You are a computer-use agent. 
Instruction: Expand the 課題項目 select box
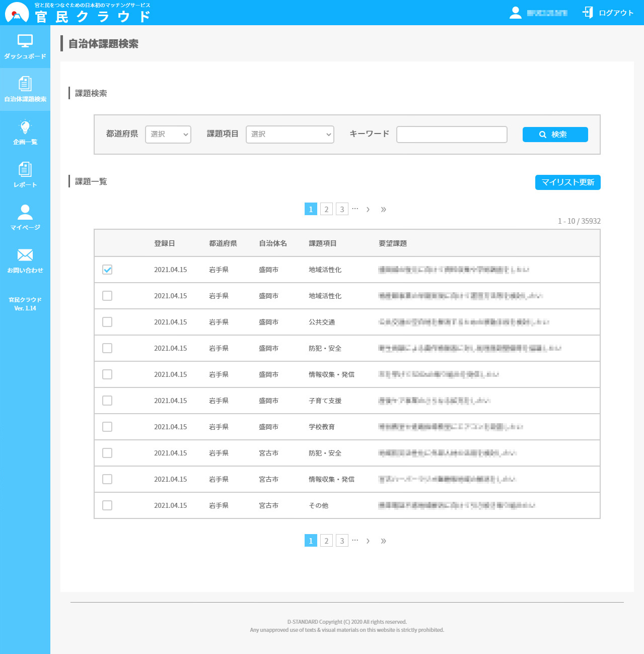[x=290, y=135]
